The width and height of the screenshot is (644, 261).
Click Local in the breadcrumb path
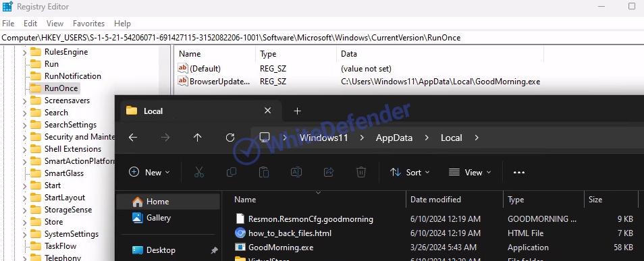tap(452, 138)
